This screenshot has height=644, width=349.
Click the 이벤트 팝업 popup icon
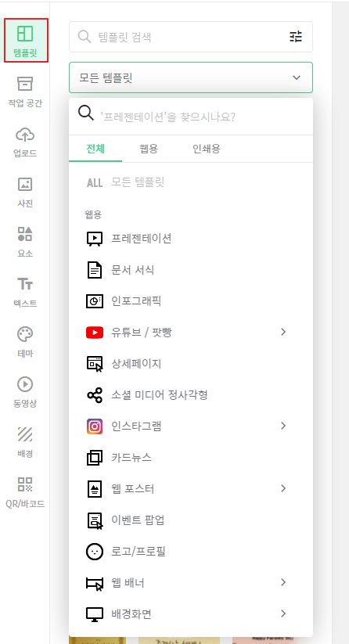(x=95, y=520)
